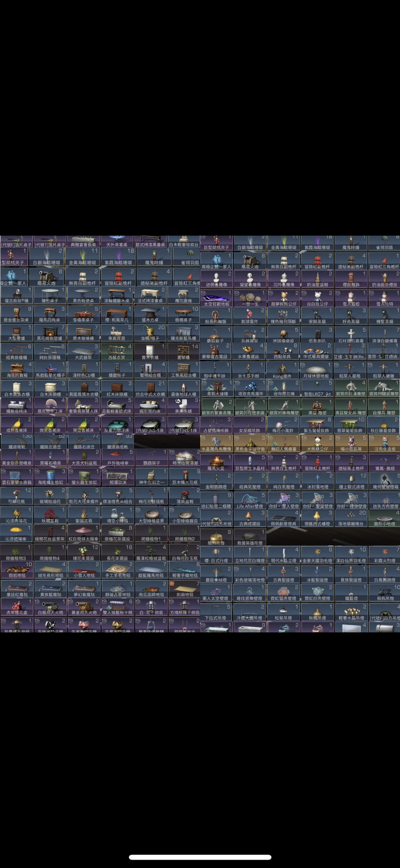Image resolution: width=400 pixels, height=868 pixels.
Task: Choose the 塔奇克馬擺件 blue robot
Action: tap(250, 389)
